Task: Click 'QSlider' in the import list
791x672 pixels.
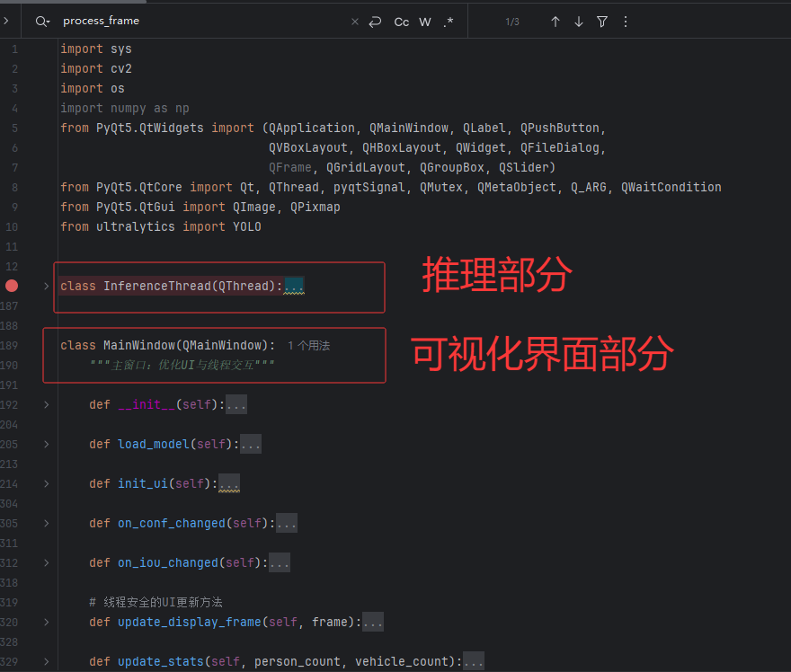Action: (524, 167)
